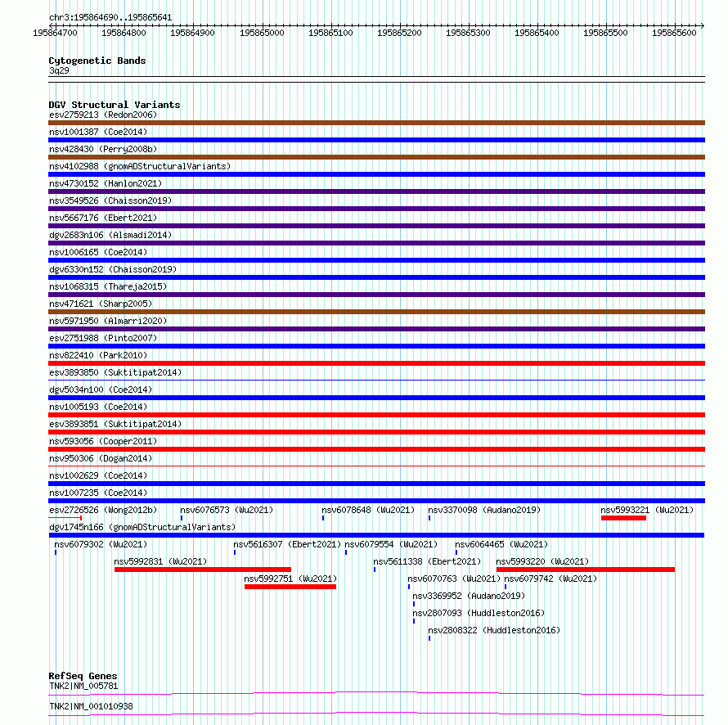
Task: Click the brown bar under esv2759213 (Redon2006)
Action: click(376, 123)
